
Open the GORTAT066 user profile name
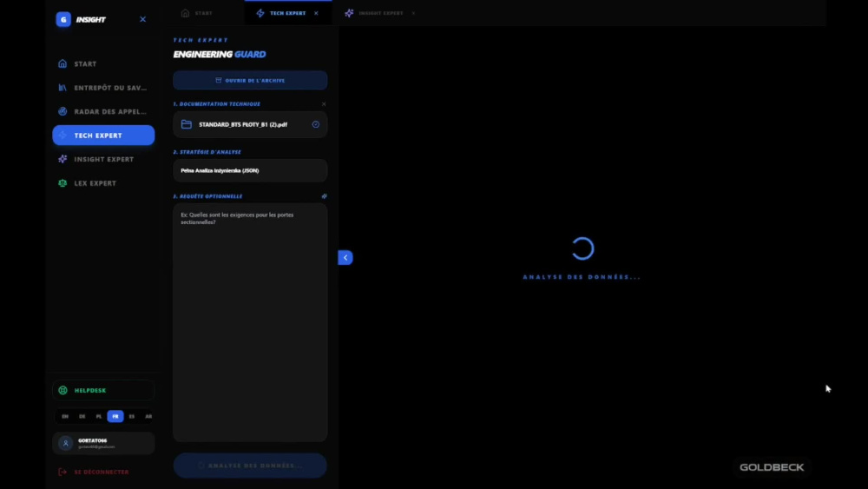93,440
